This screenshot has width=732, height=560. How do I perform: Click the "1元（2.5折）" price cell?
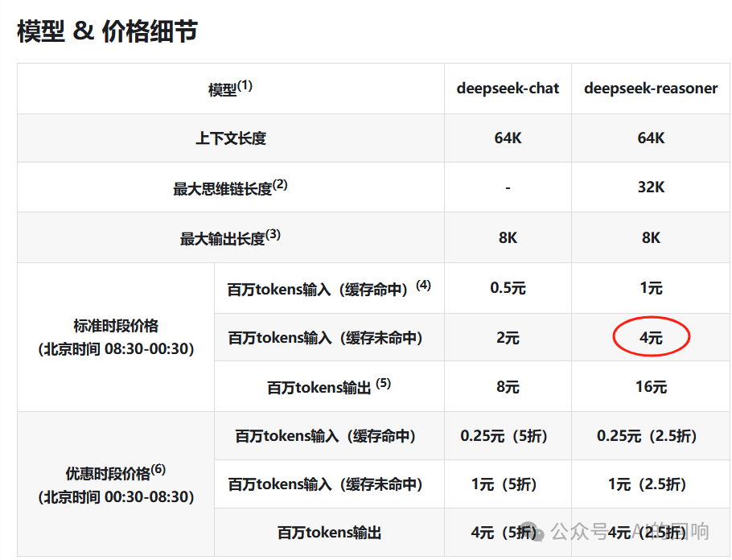(x=647, y=484)
